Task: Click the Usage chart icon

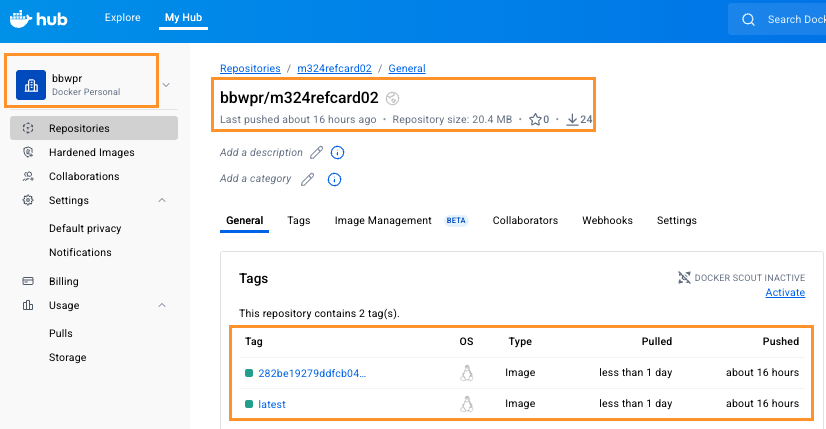Action: 28,305
